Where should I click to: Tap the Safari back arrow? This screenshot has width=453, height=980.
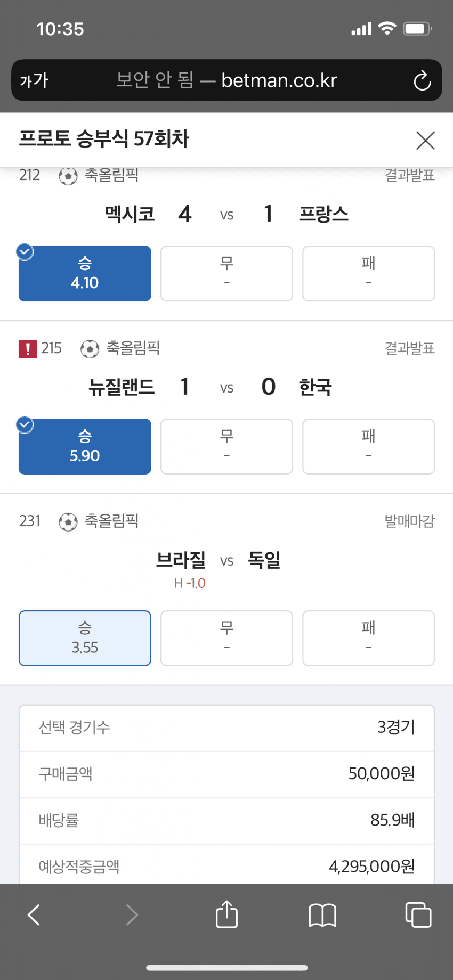click(34, 915)
